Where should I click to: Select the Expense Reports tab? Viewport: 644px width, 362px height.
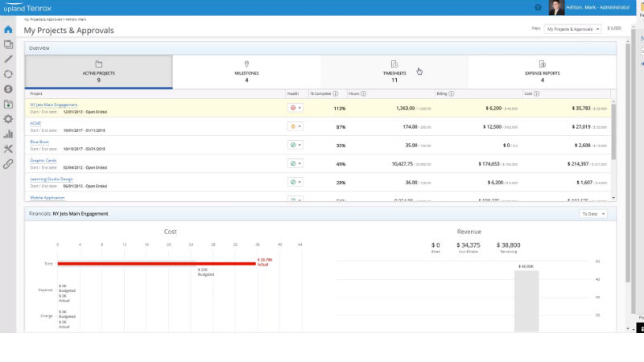(542, 72)
